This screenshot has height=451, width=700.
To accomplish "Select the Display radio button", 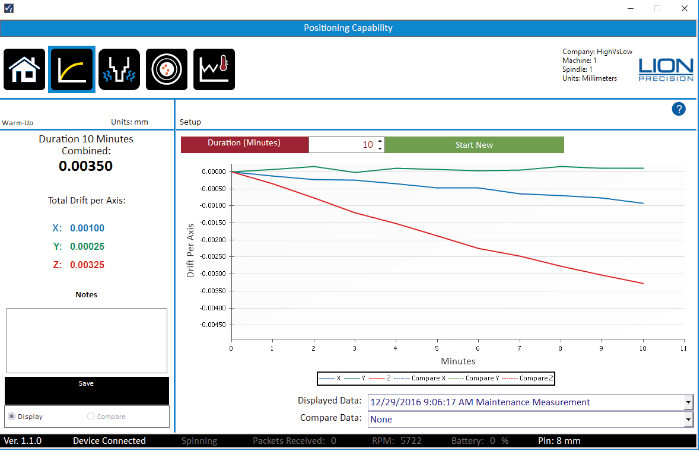I will (x=12, y=416).
